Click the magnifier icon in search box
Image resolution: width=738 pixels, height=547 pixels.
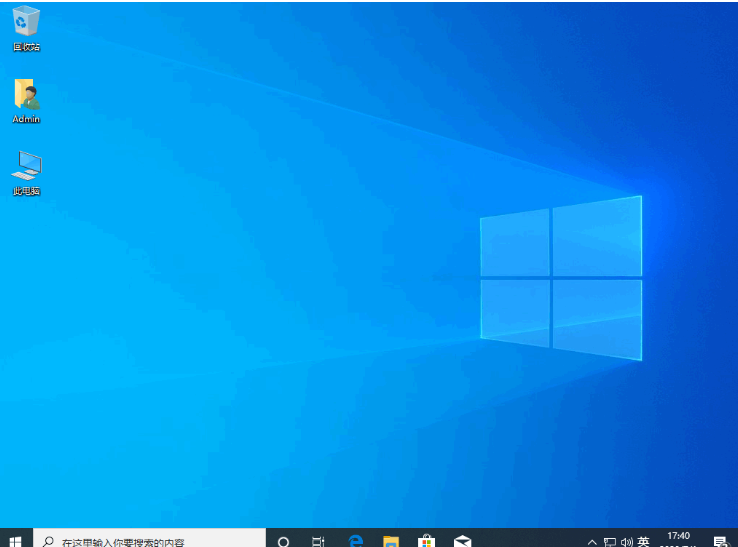click(48, 541)
